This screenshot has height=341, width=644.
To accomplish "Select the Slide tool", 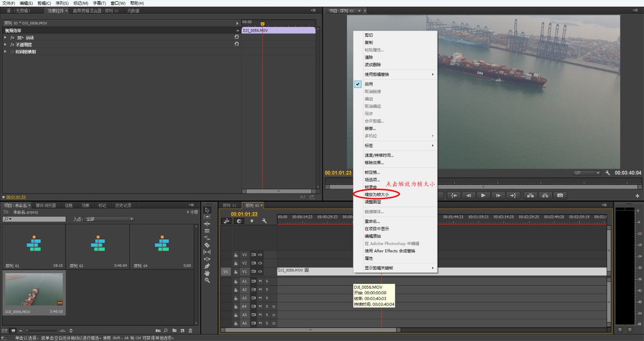I will point(207,259).
